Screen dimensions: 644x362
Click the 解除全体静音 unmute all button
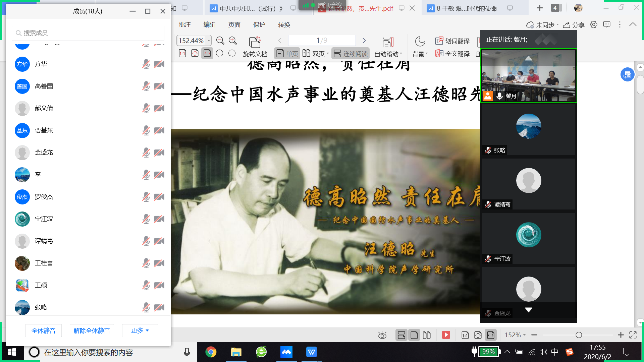coord(92,330)
